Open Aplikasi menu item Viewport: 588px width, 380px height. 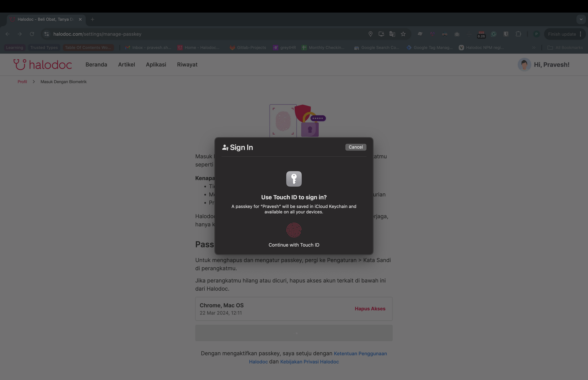coord(156,65)
